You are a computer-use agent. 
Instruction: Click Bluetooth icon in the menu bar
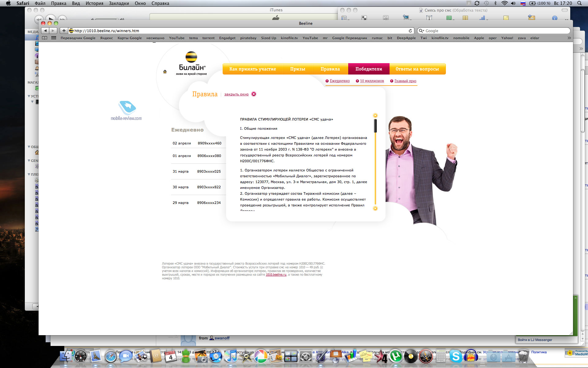[x=495, y=3]
